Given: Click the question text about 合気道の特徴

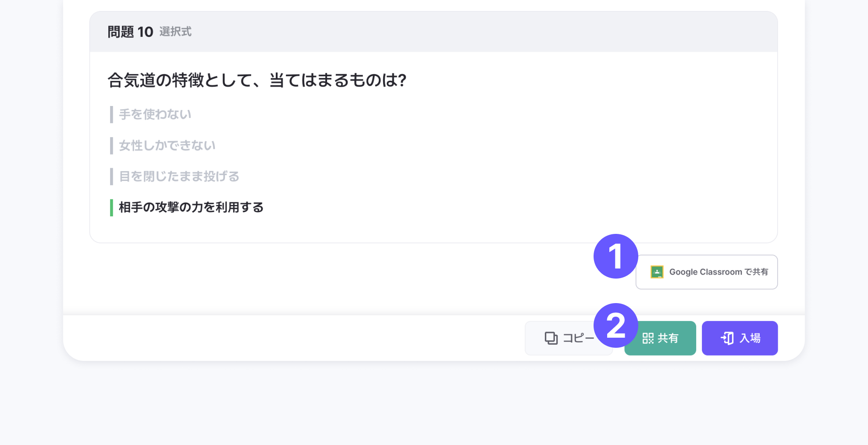Looking at the screenshot, I should tap(257, 80).
